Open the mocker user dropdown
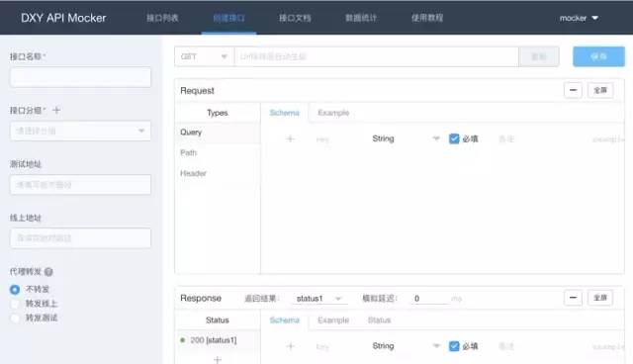This screenshot has width=633, height=364. 579,18
